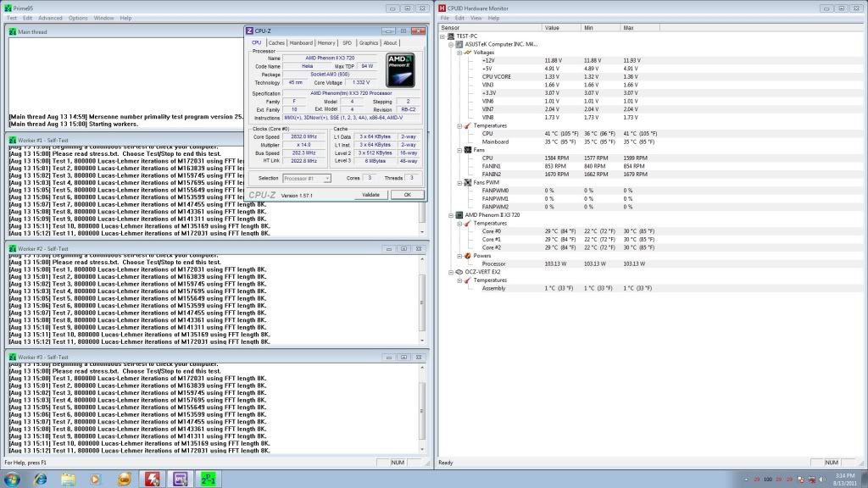Switch to Prime95 via its green taskbar icon
Screen dimensions: 868x488
209,480
